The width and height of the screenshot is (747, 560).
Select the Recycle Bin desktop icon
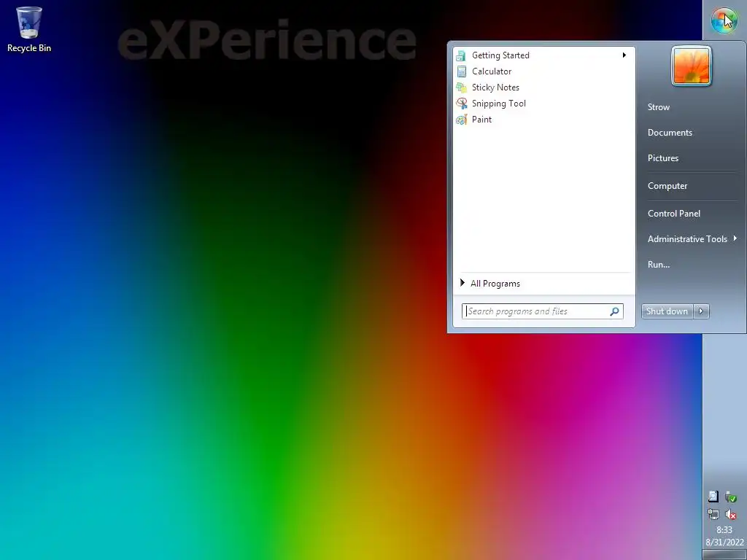click(29, 29)
